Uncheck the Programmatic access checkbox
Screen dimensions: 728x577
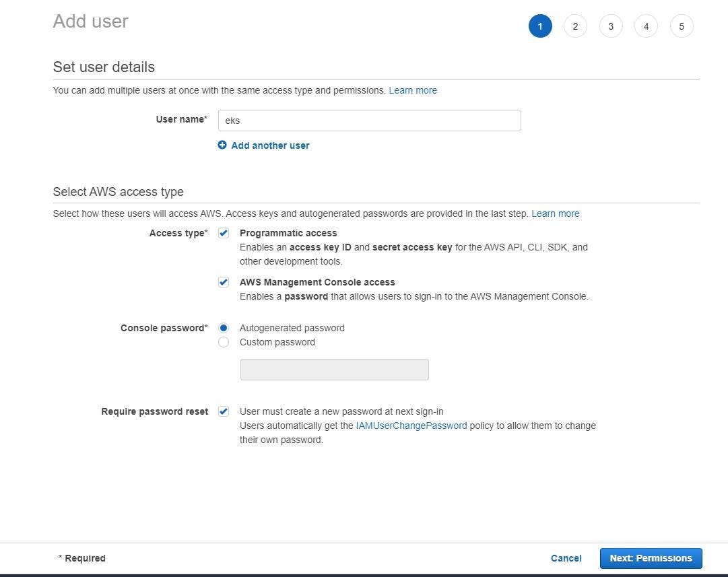[223, 232]
